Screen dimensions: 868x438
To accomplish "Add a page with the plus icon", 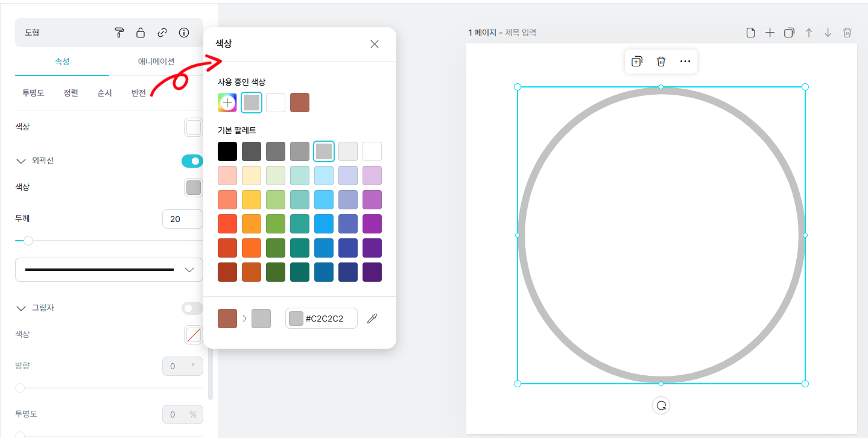I will 770,33.
